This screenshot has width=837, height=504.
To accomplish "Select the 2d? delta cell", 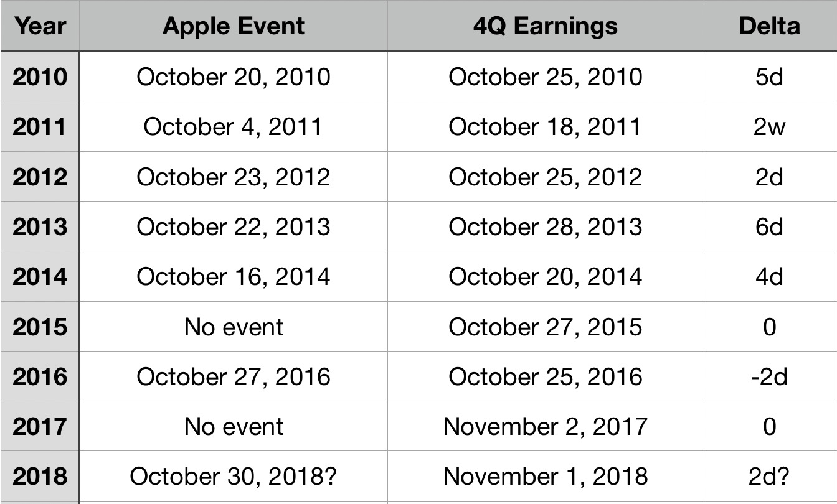I will [770, 477].
